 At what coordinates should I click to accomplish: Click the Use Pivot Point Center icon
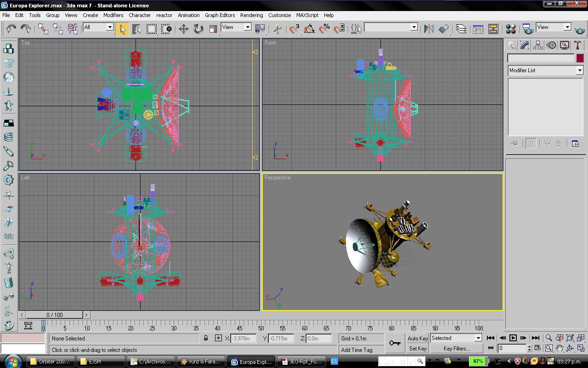(x=260, y=29)
